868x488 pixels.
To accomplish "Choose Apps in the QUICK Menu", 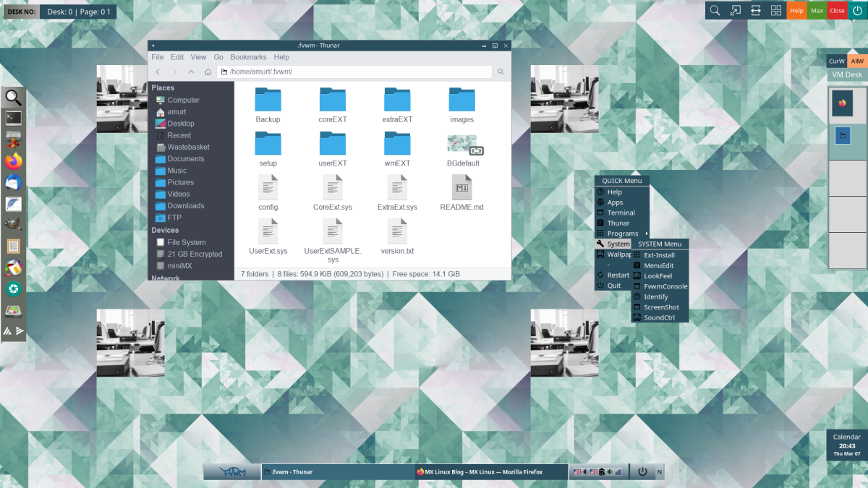I will pos(622,202).
